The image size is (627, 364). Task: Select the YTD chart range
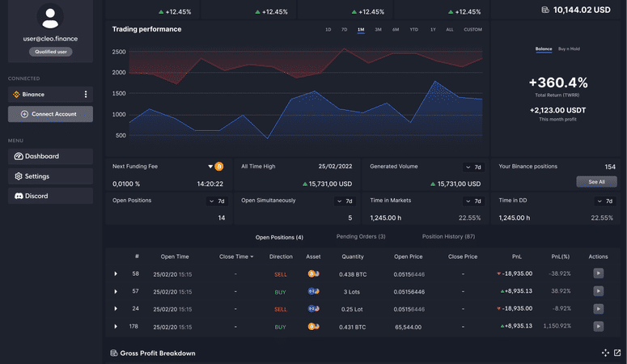click(414, 30)
